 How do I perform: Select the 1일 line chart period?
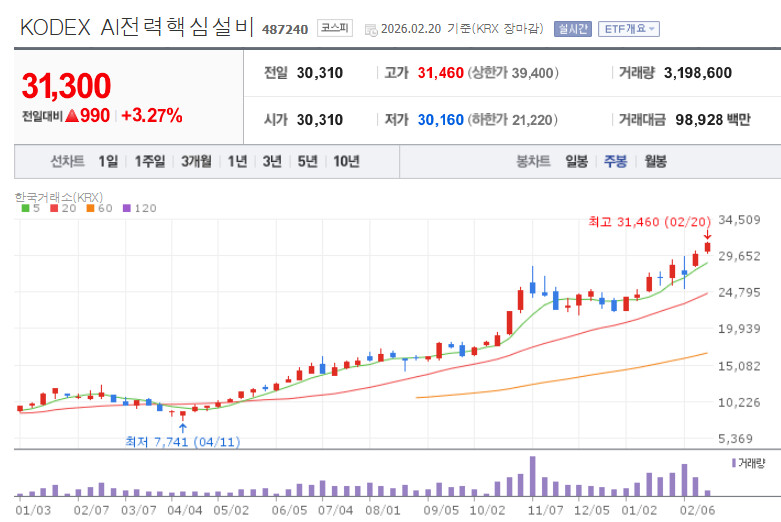coord(108,161)
